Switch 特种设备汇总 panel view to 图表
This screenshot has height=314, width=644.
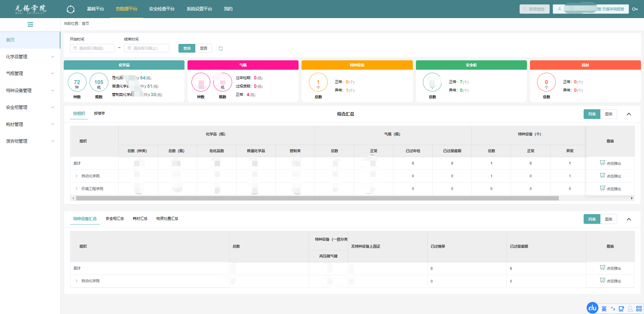tap(608, 219)
